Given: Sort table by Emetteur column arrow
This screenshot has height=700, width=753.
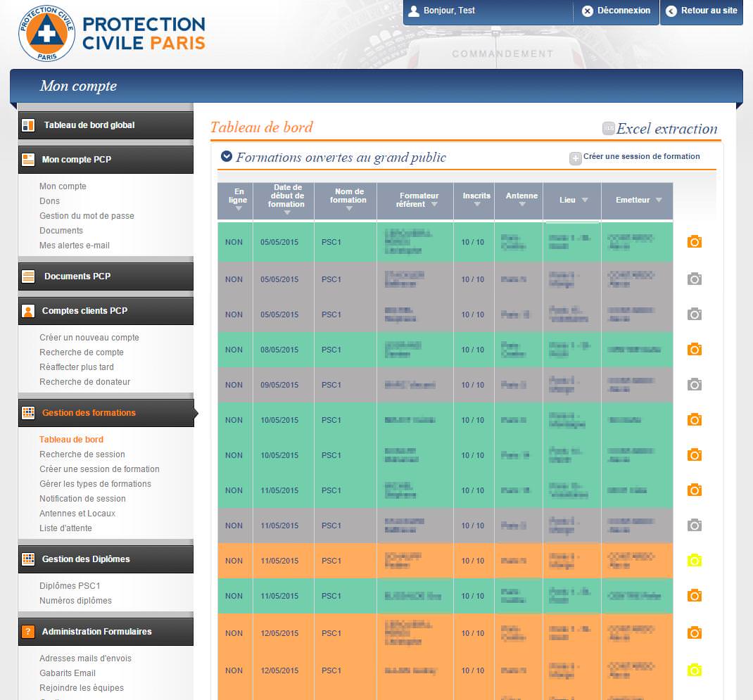Looking at the screenshot, I should (x=659, y=201).
